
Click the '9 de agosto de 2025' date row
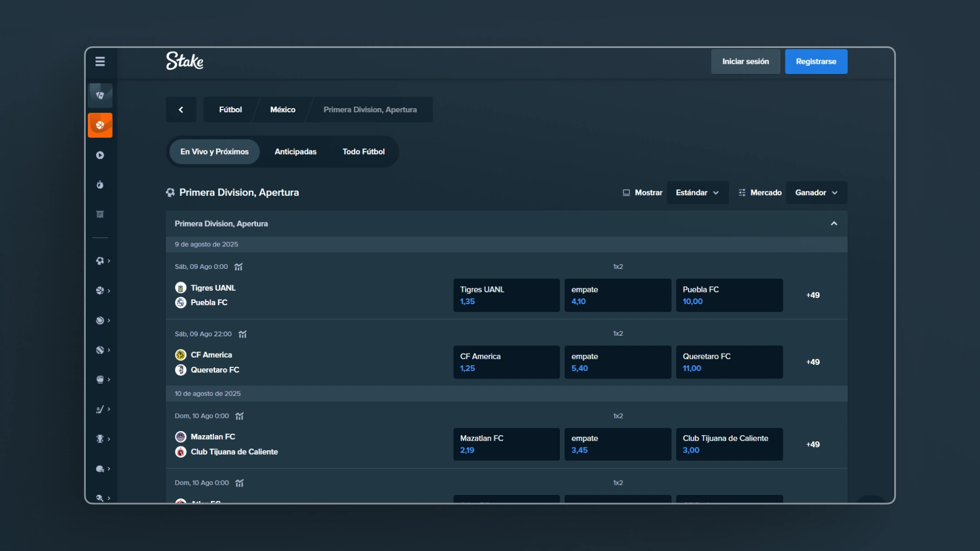coord(506,244)
